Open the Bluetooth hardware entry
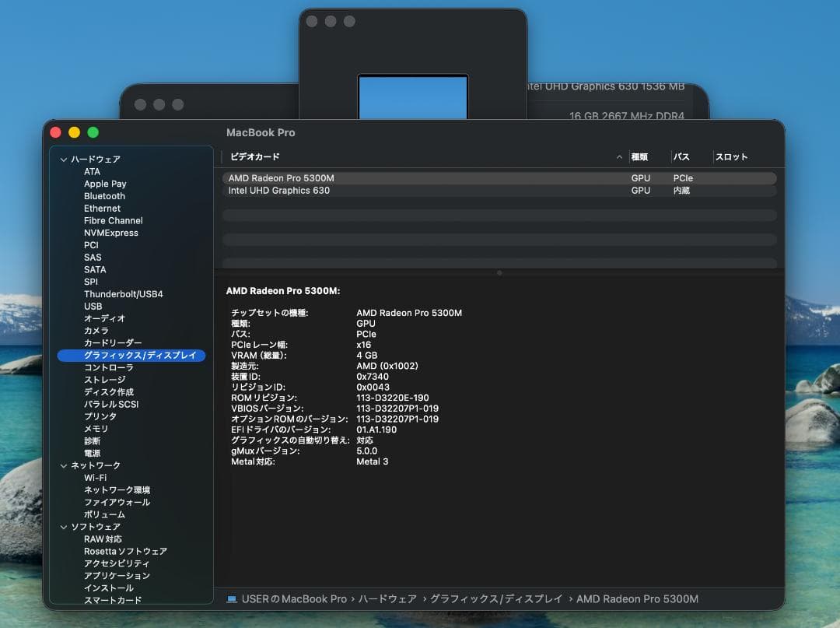840x628 pixels. (x=104, y=196)
